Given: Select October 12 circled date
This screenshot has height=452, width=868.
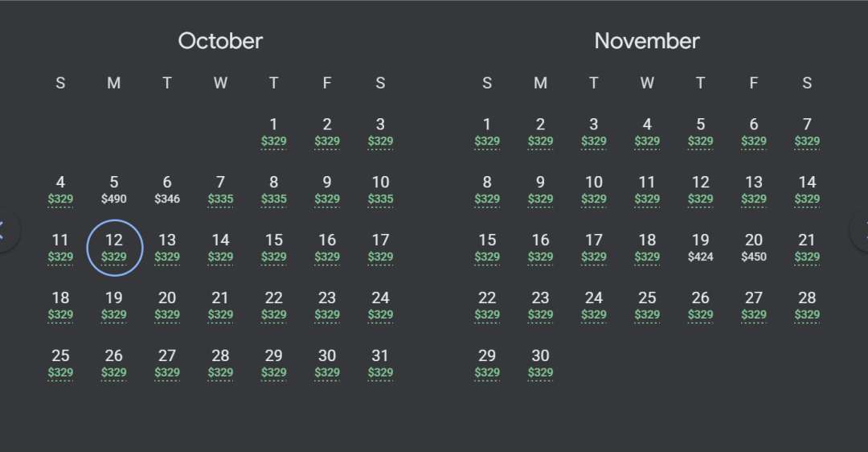Looking at the screenshot, I should point(115,248).
